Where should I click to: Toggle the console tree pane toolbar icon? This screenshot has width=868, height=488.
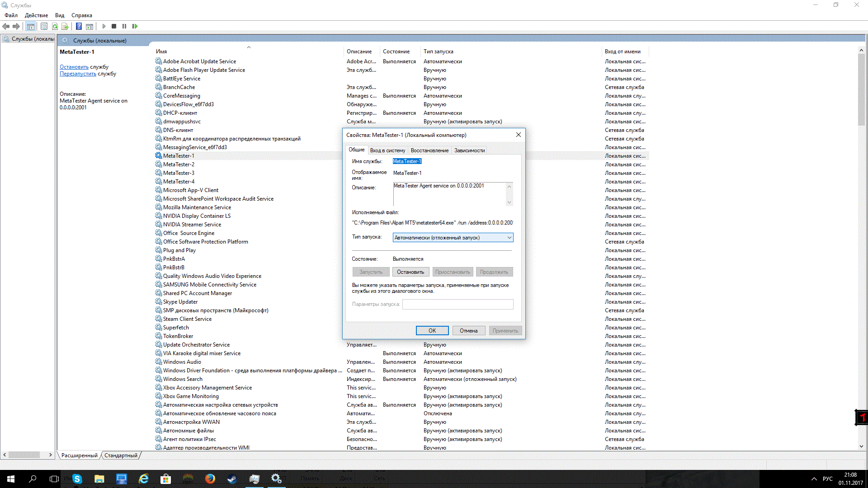[31, 26]
